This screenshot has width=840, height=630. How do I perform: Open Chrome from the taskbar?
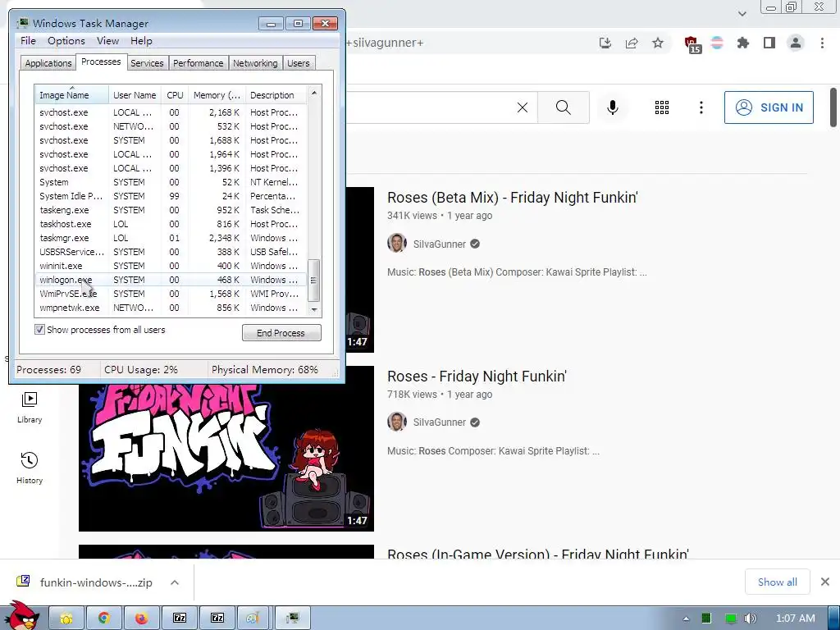click(x=104, y=619)
